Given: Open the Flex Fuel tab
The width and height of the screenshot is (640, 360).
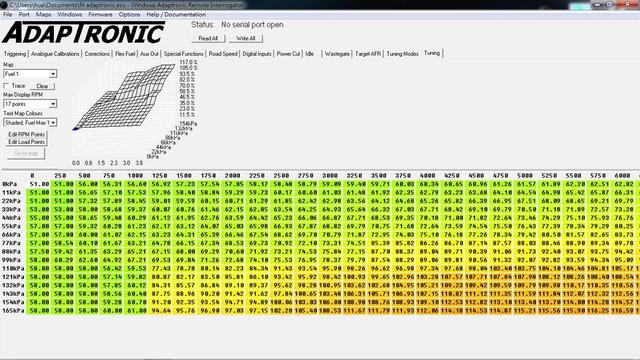Looking at the screenshot, I should click(125, 54).
